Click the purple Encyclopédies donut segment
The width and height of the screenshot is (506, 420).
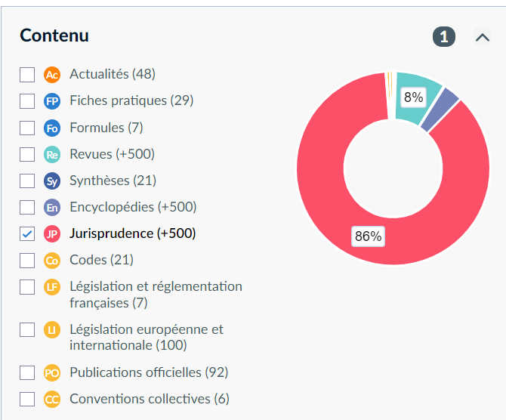pos(440,110)
